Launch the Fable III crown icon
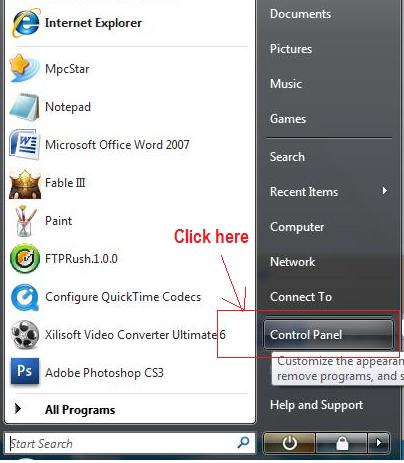 pyautogui.click(x=25, y=183)
